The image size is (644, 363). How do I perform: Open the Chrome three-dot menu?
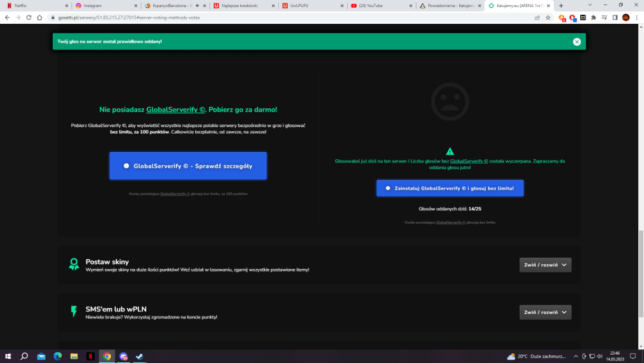tap(637, 17)
